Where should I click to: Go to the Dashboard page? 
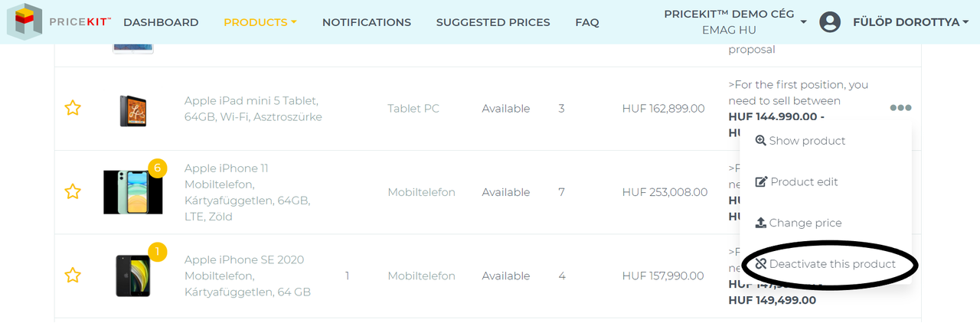[x=161, y=22]
